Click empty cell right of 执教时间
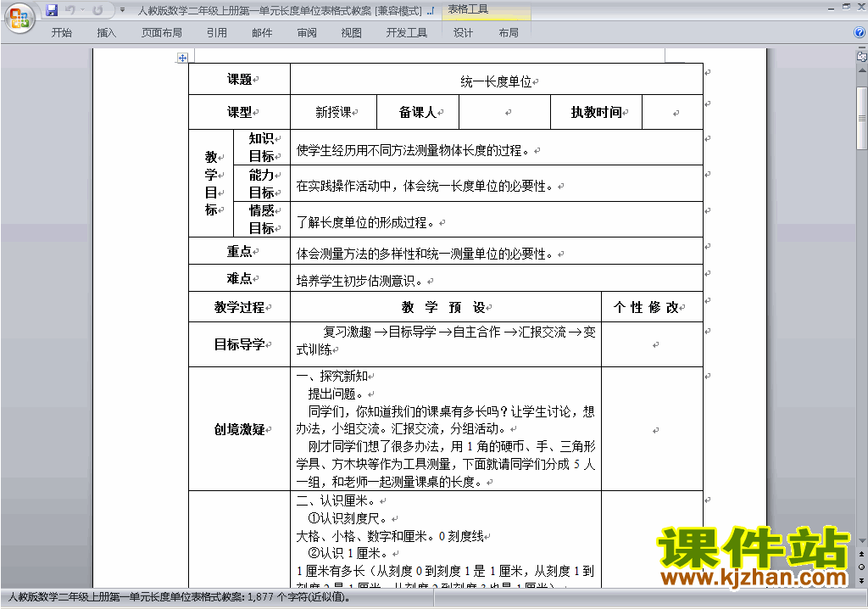This screenshot has height=609, width=868. [x=672, y=112]
